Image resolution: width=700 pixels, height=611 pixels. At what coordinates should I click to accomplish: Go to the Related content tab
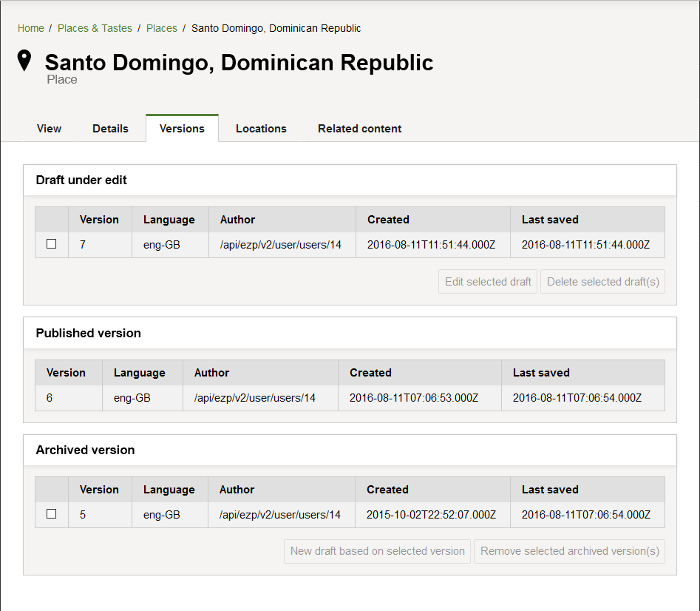pyautogui.click(x=359, y=129)
